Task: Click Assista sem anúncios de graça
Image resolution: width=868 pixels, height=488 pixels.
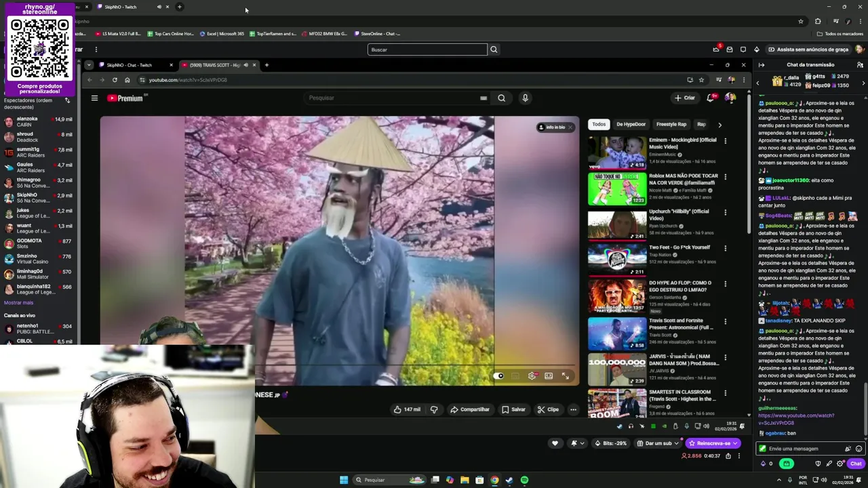Action: tap(808, 49)
